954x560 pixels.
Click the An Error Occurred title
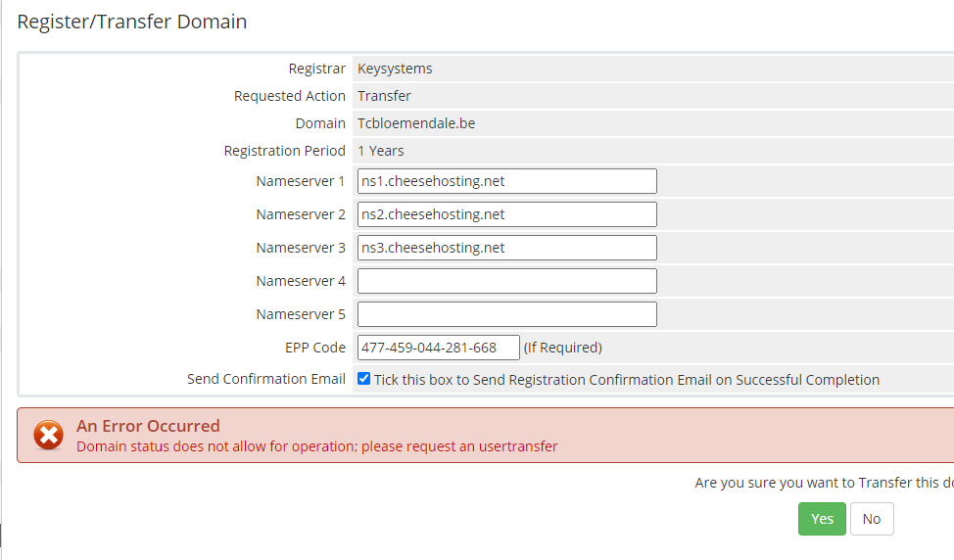coord(148,426)
